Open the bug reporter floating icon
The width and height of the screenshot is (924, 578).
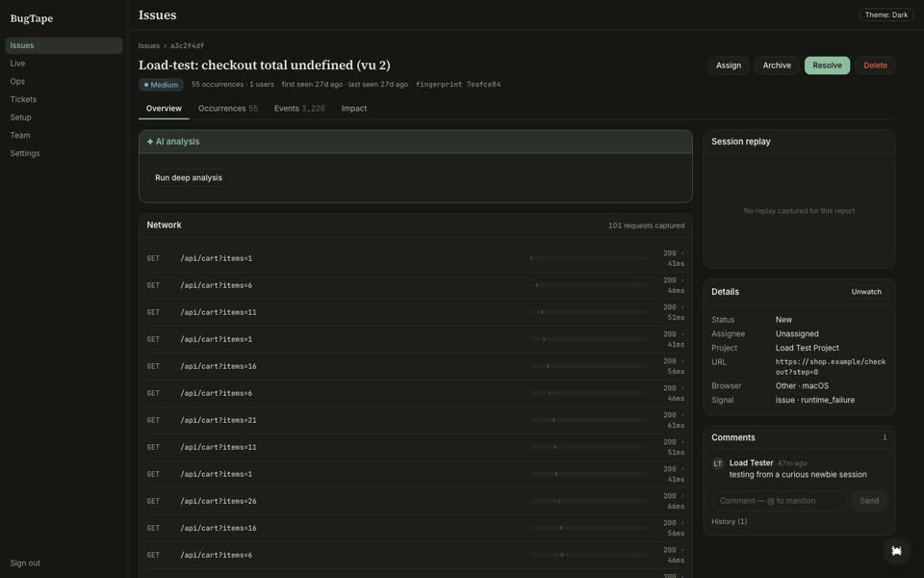[896, 551]
